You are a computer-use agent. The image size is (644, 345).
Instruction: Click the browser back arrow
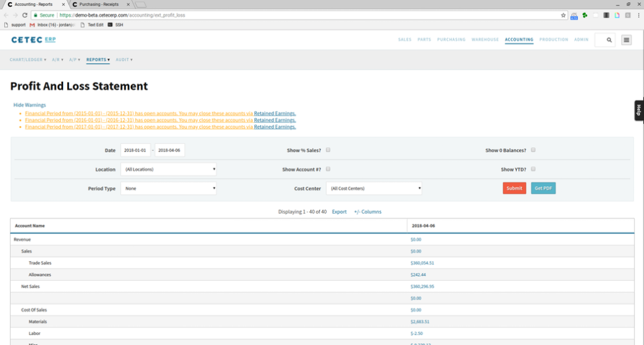(x=6, y=15)
